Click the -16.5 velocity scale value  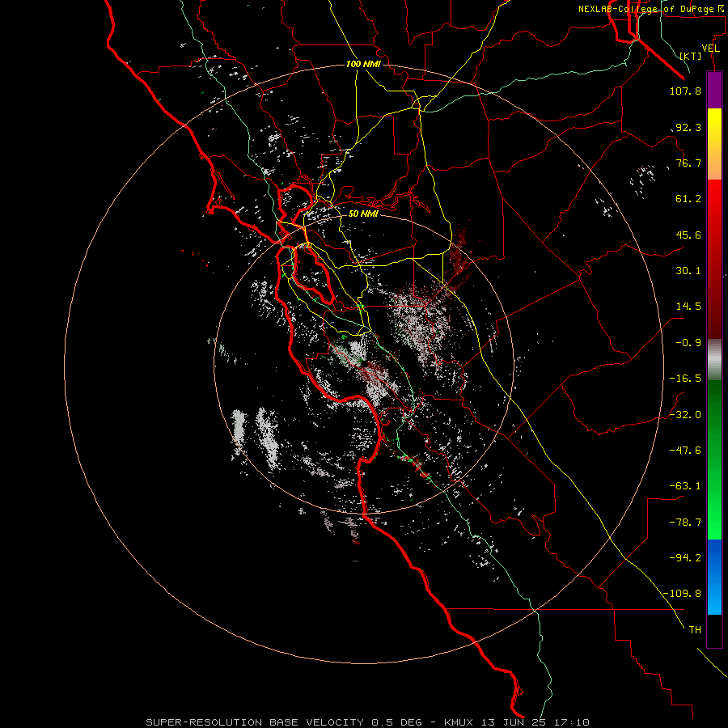pyautogui.click(x=685, y=379)
